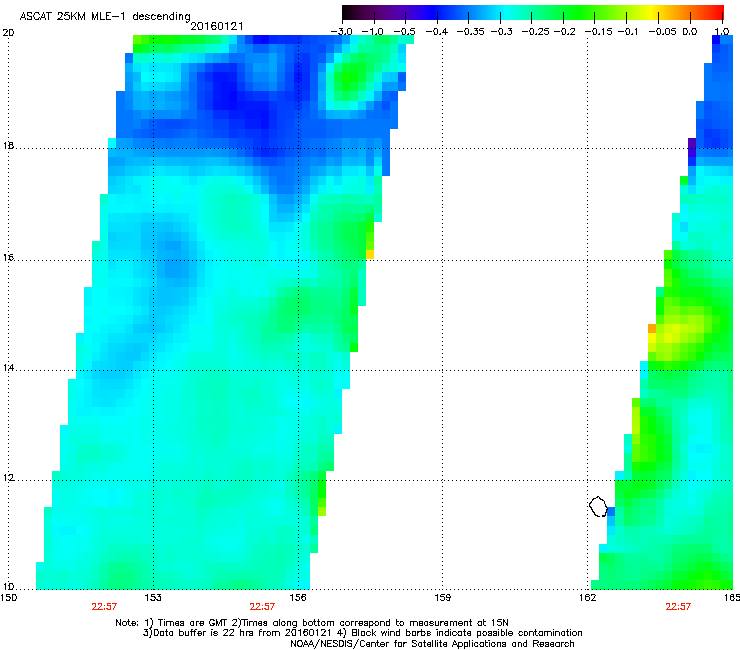Click the color bar label '-0.35'
This screenshot has width=740, height=650.
point(471,32)
